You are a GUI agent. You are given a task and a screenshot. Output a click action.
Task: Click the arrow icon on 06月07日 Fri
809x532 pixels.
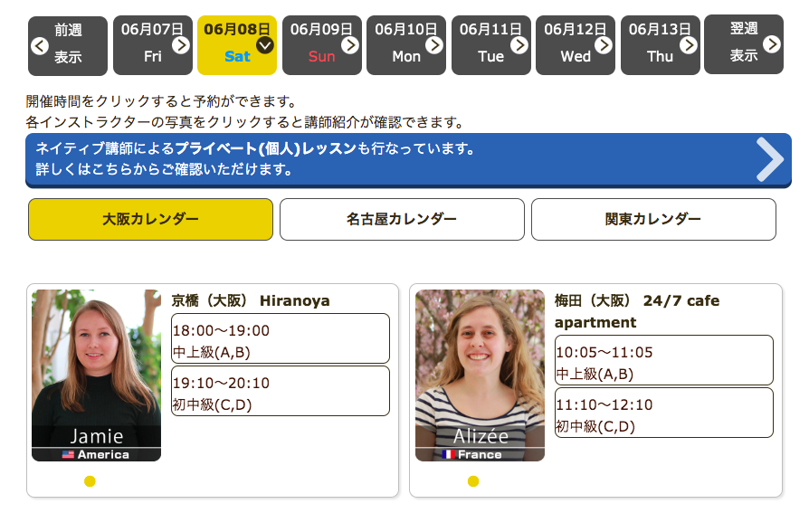point(181,44)
